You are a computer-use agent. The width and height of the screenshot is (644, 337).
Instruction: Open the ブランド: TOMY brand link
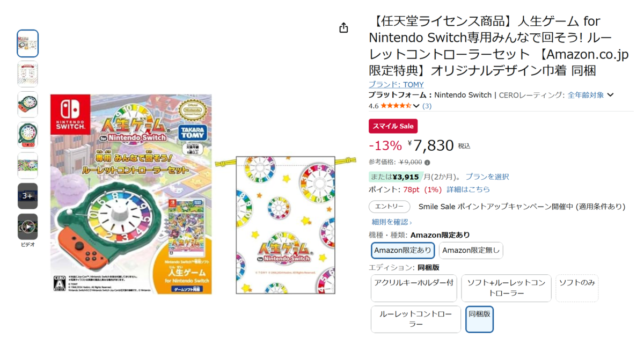(x=396, y=85)
